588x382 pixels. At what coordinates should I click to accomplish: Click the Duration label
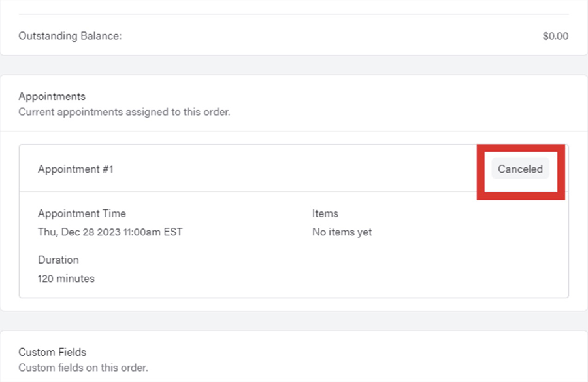[58, 260]
